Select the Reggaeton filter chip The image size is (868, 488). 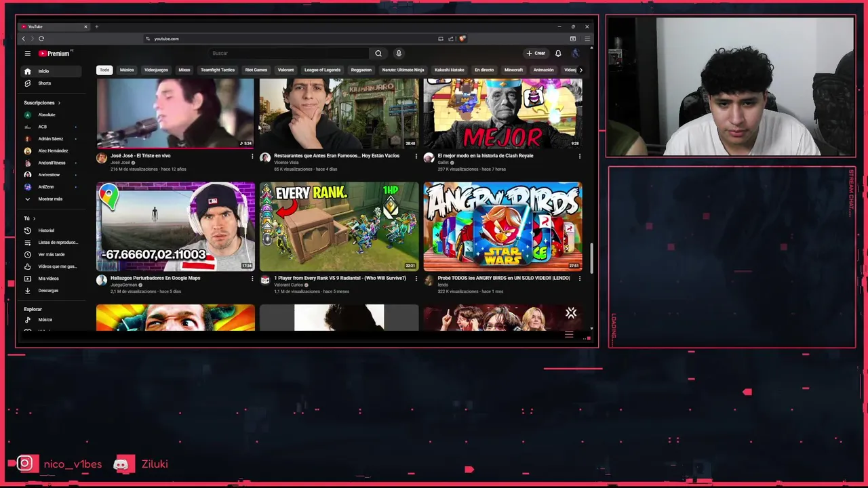tap(361, 70)
